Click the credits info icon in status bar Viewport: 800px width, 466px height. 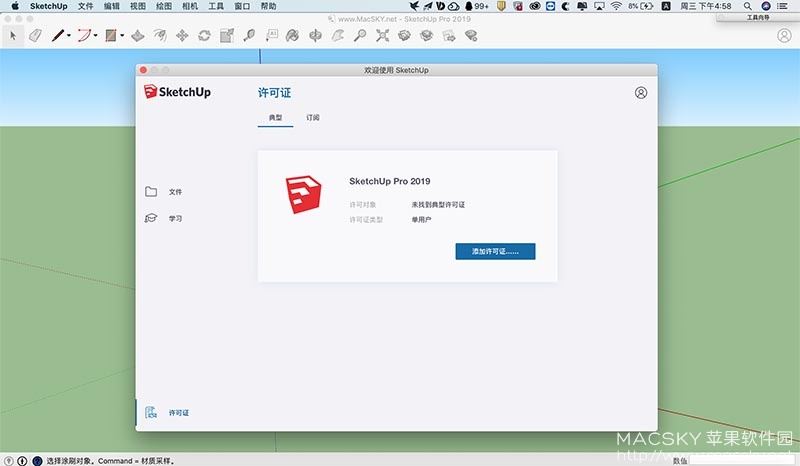click(x=22, y=460)
